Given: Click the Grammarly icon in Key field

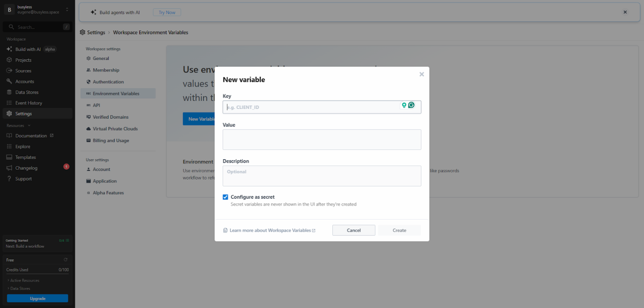Looking at the screenshot, I should pos(411,105).
